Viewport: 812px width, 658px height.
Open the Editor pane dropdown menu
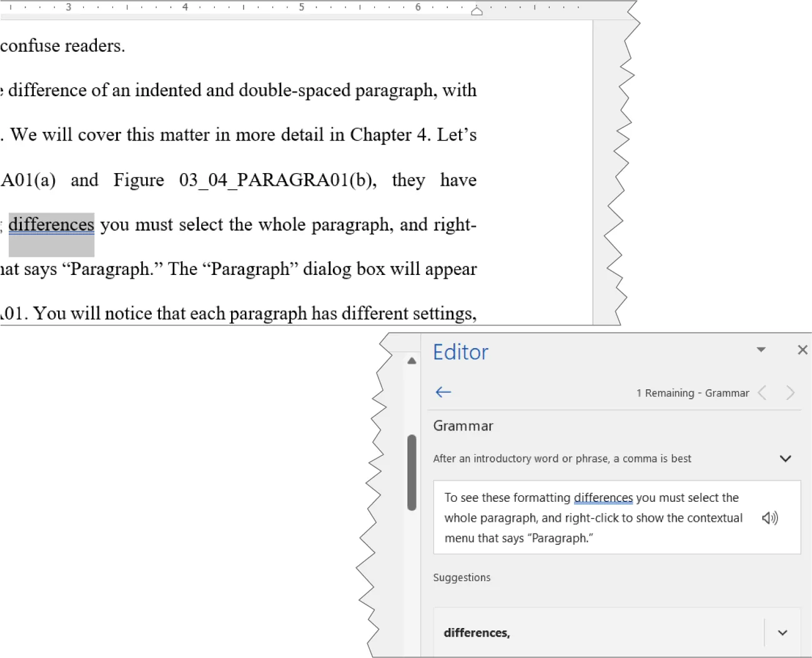coord(761,349)
